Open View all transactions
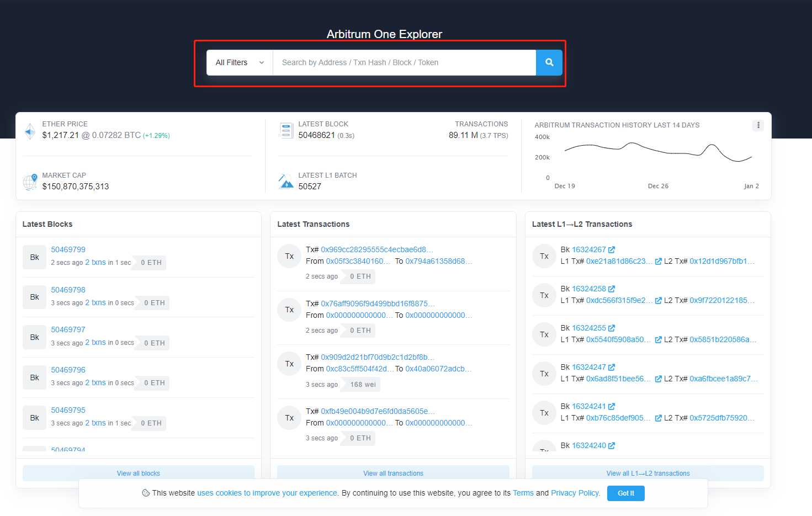The image size is (812, 516). point(393,474)
